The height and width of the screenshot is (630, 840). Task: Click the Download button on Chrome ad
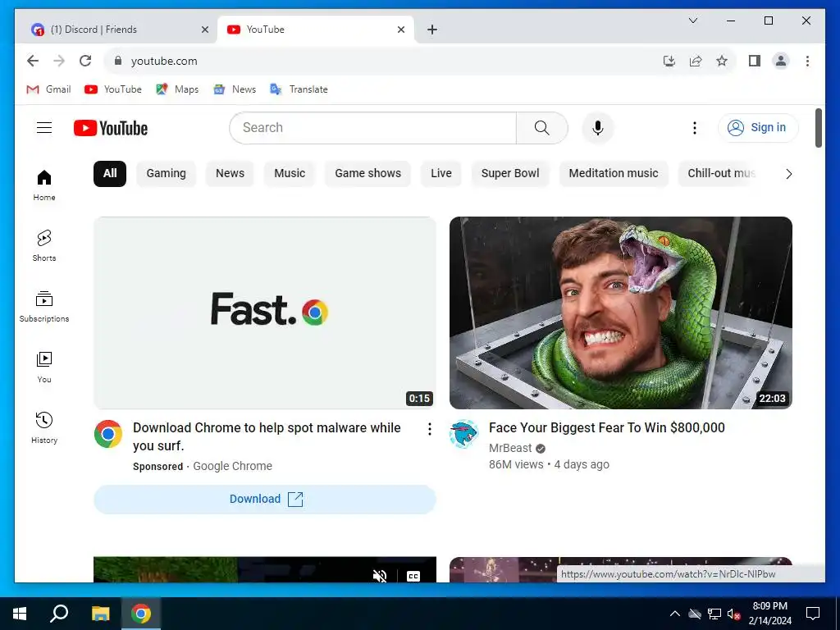pyautogui.click(x=265, y=500)
